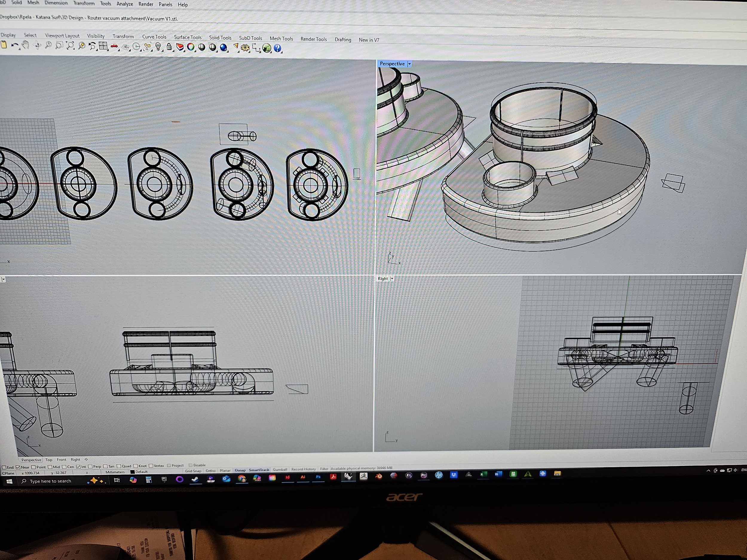This screenshot has width=747, height=560.
Task: Toggle Osnap in the status bar
Action: (x=240, y=470)
